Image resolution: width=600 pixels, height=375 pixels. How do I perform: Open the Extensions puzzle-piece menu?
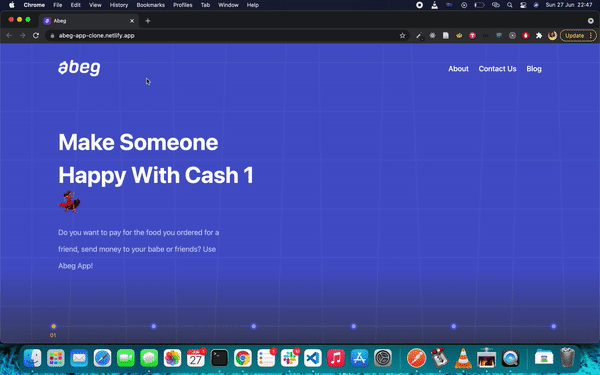[539, 36]
